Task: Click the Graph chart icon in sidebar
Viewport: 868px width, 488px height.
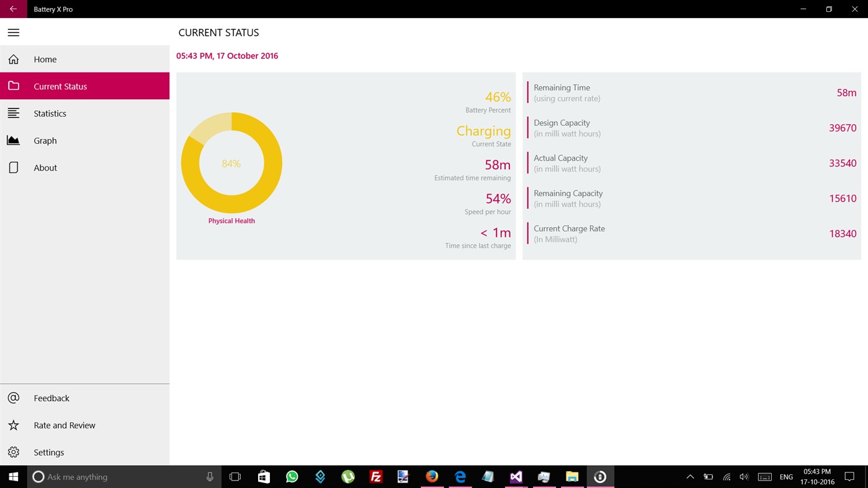Action: (13, 140)
